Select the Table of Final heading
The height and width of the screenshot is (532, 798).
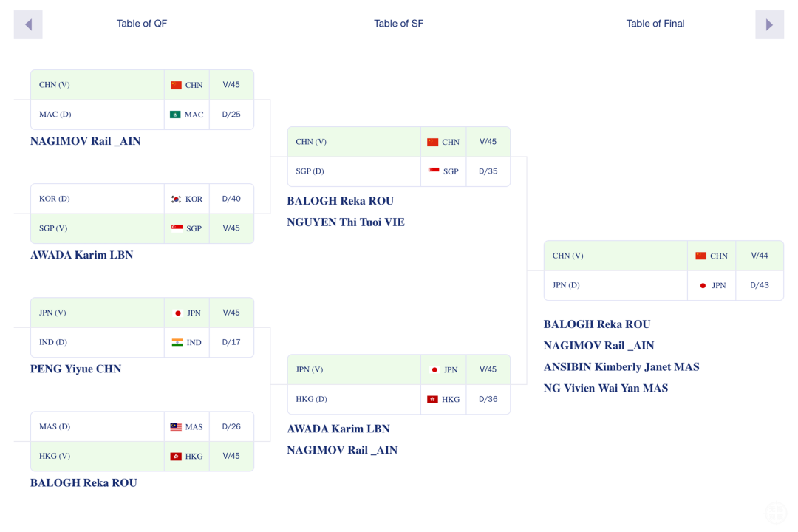[655, 24]
